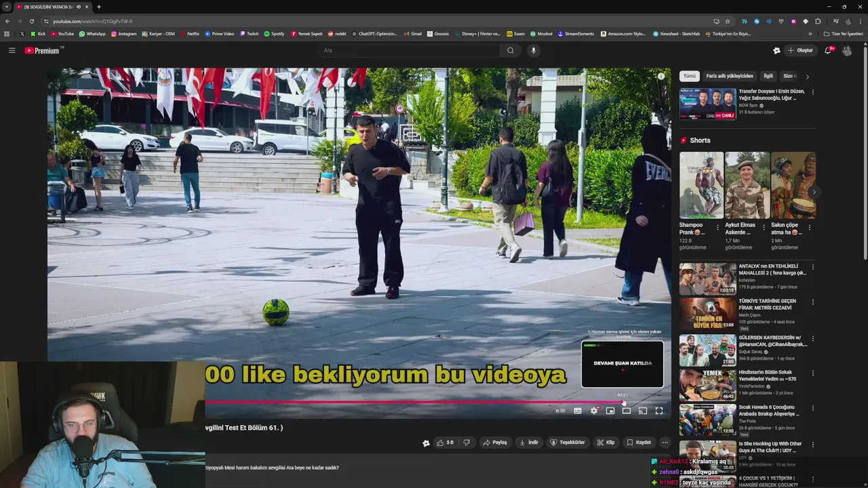
Task: Create a clip with Klip button
Action: coord(606,443)
